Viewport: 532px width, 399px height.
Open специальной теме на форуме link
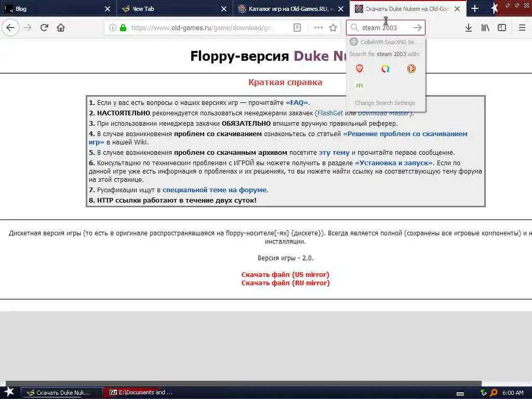click(x=215, y=190)
